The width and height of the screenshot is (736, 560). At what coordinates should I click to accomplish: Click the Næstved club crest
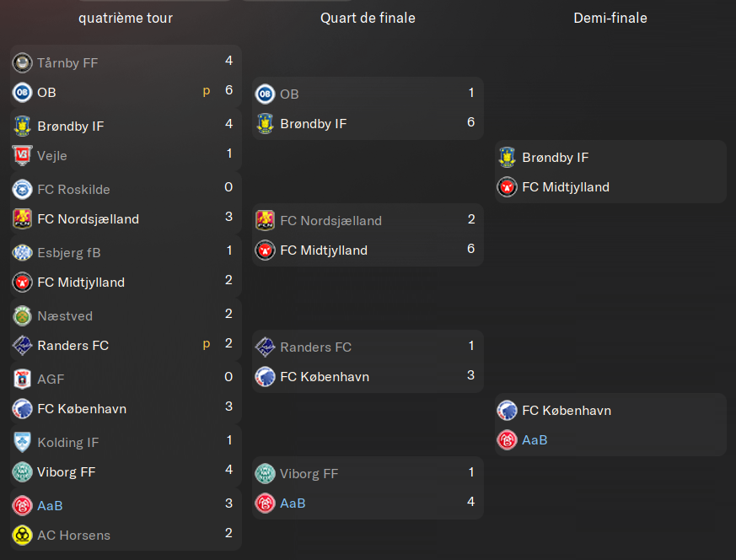pos(22,316)
